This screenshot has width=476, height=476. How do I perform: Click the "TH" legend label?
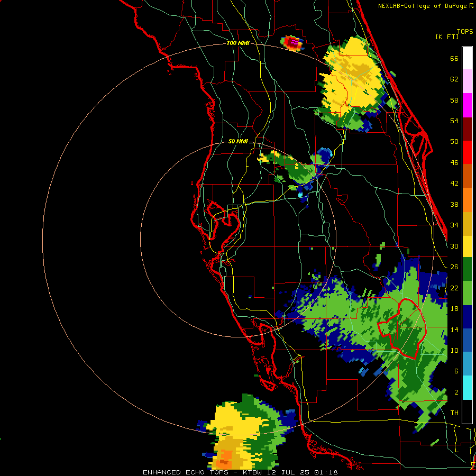(x=454, y=413)
